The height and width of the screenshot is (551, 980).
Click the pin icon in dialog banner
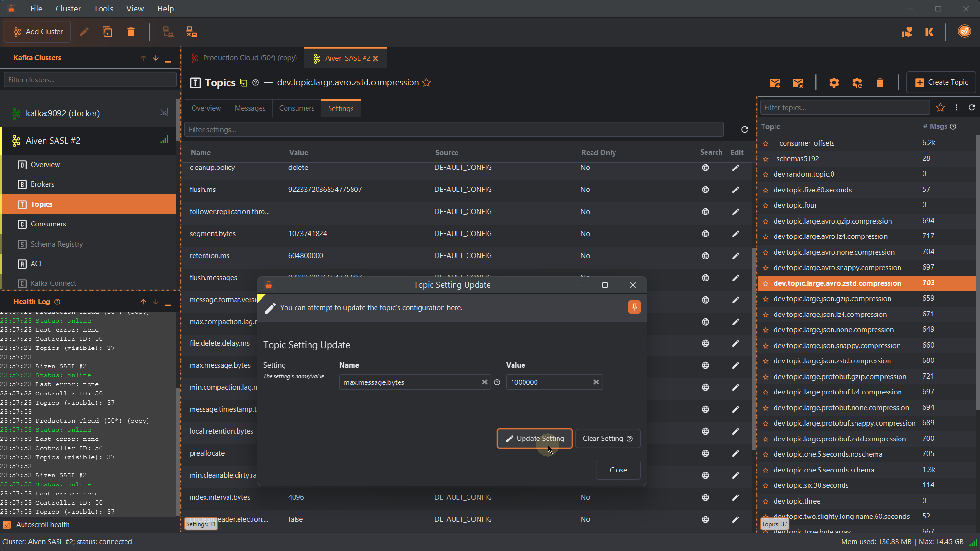[x=634, y=307]
